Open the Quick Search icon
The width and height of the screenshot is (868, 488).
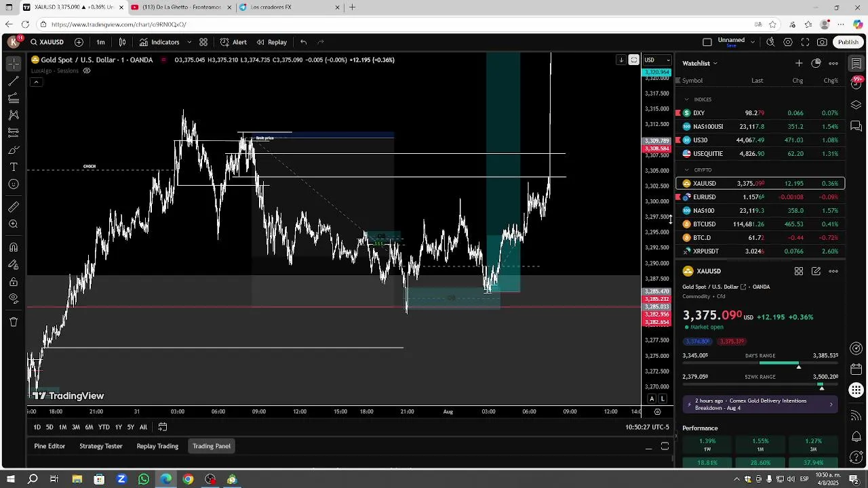coord(770,42)
